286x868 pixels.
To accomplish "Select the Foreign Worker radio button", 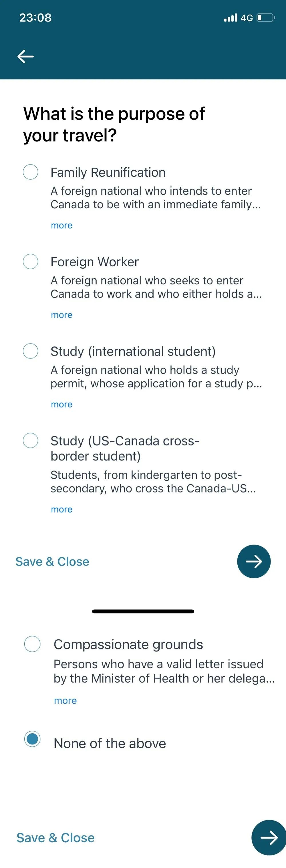I will point(30,261).
